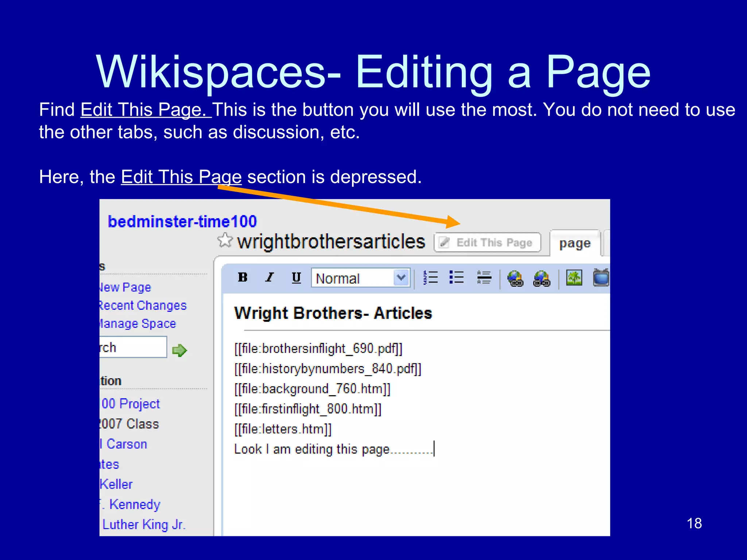Click the historybynumbers_840.pdf file line
Viewport: 747px width, 560px height.
(x=328, y=369)
